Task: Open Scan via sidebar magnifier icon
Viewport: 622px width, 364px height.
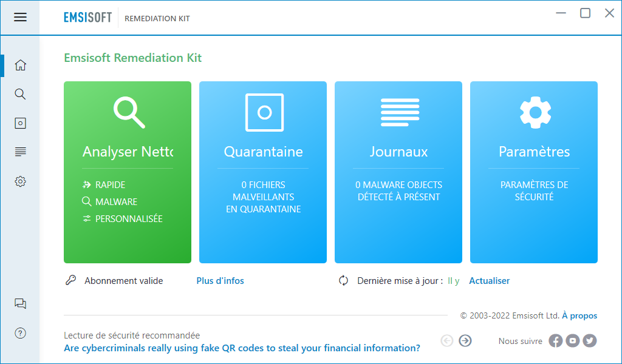Action: click(20, 94)
